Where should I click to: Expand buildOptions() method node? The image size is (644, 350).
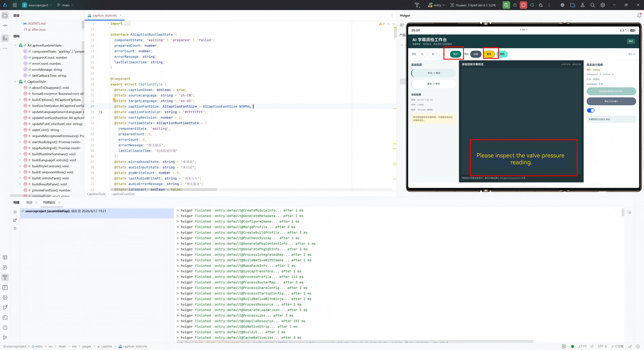20,100
